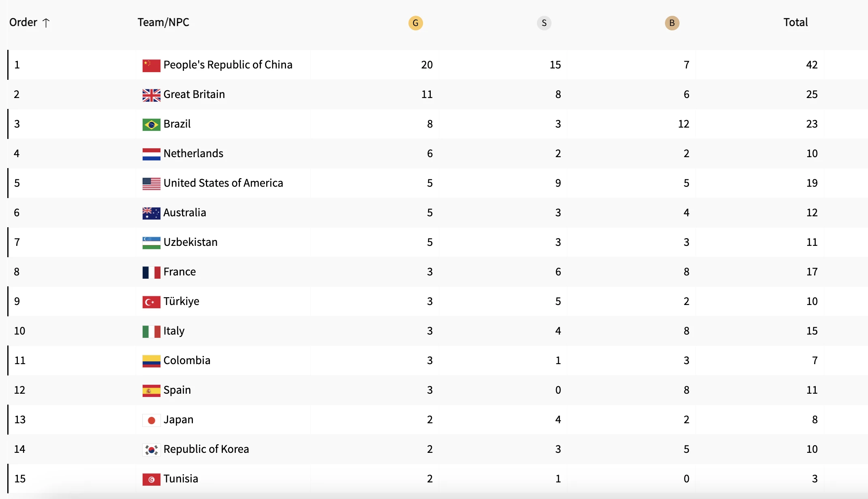Select the Australia team name

pyautogui.click(x=185, y=213)
